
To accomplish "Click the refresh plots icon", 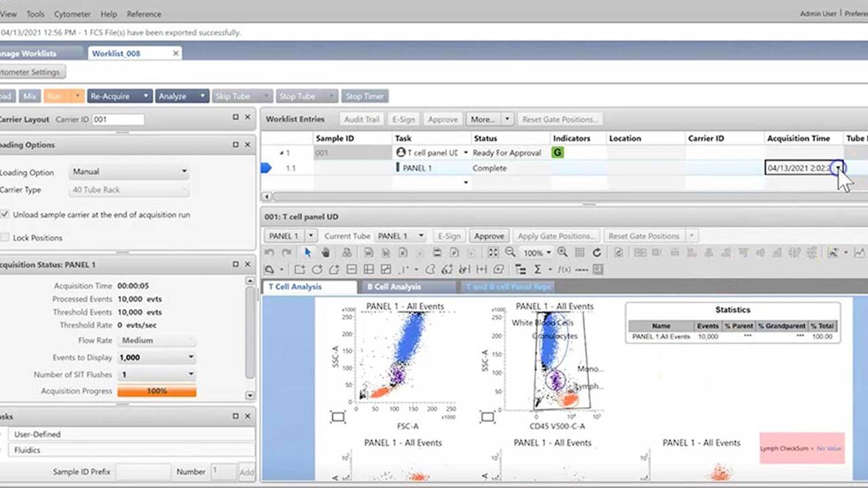I will (x=597, y=252).
